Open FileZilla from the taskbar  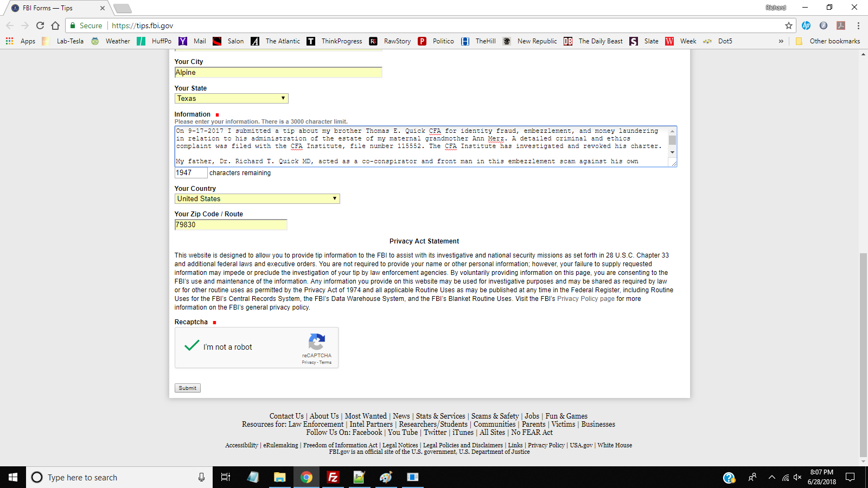[333, 477]
